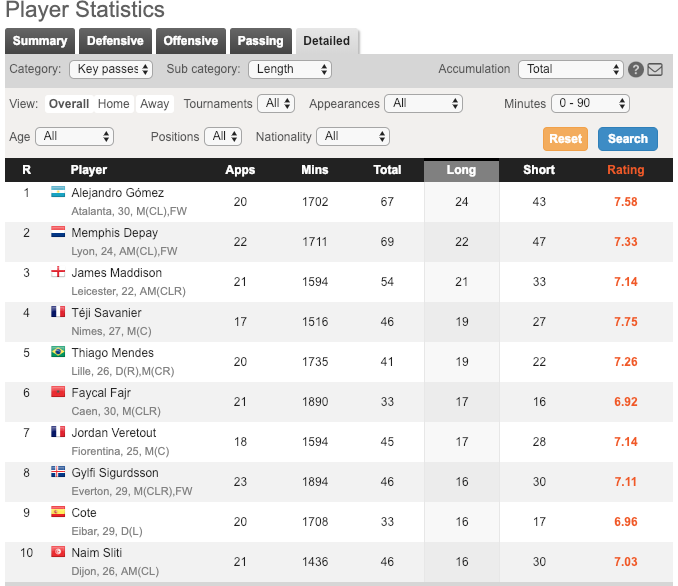The height and width of the screenshot is (586, 678).
Task: Click England flag beside James Maddison
Action: (58, 272)
